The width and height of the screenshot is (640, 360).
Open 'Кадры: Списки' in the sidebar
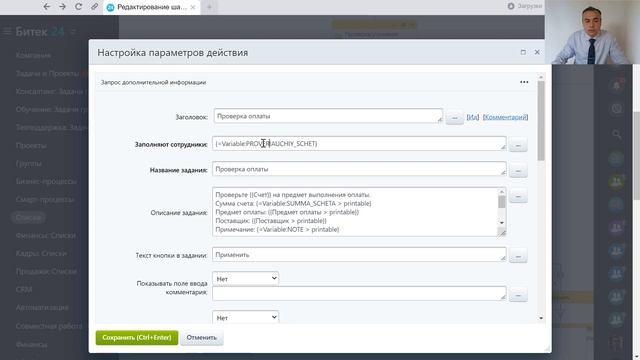41,253
